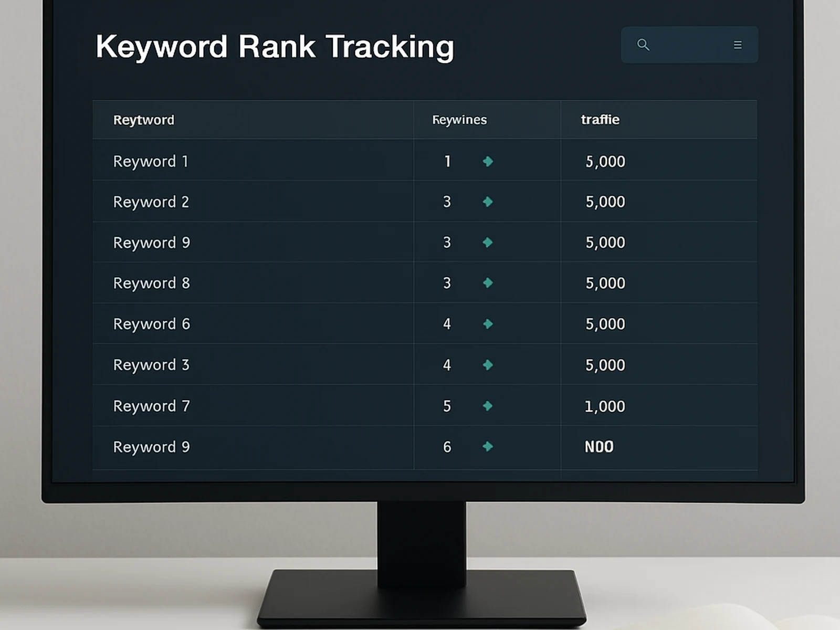Click the search magnifier icon
Viewport: 840px width, 630px height.
pos(644,45)
